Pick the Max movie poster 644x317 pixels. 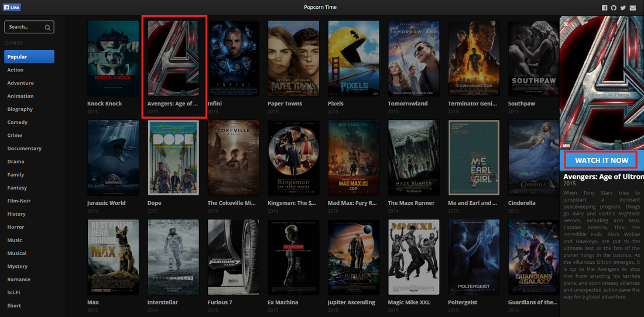click(113, 257)
